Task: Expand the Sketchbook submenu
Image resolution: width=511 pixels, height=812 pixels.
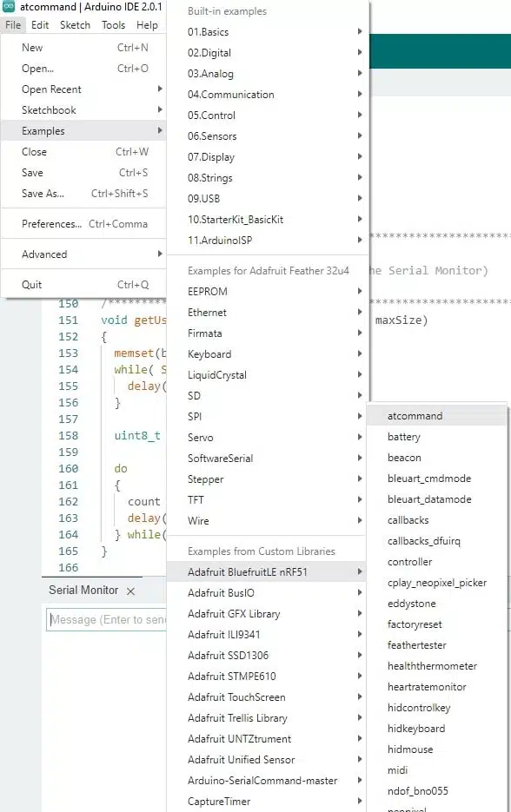Action: click(83, 109)
